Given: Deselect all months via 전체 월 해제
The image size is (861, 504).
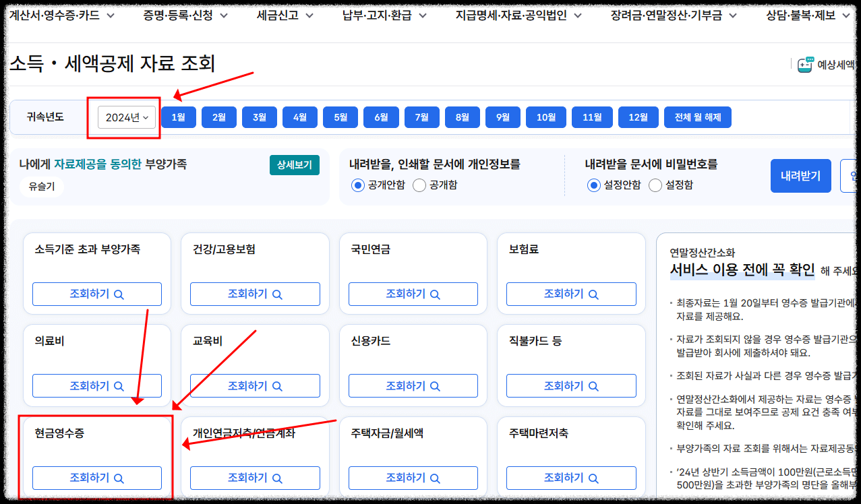Looking at the screenshot, I should [697, 117].
